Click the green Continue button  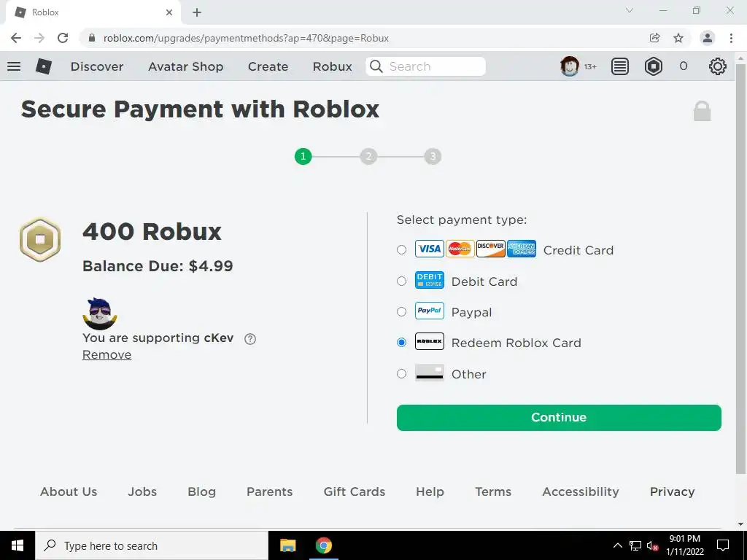point(559,418)
